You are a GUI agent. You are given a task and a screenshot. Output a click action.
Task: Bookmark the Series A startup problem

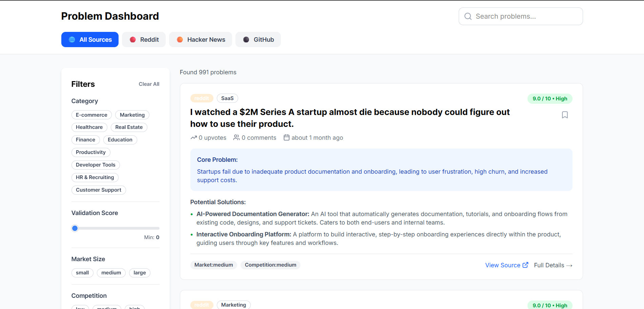click(565, 115)
